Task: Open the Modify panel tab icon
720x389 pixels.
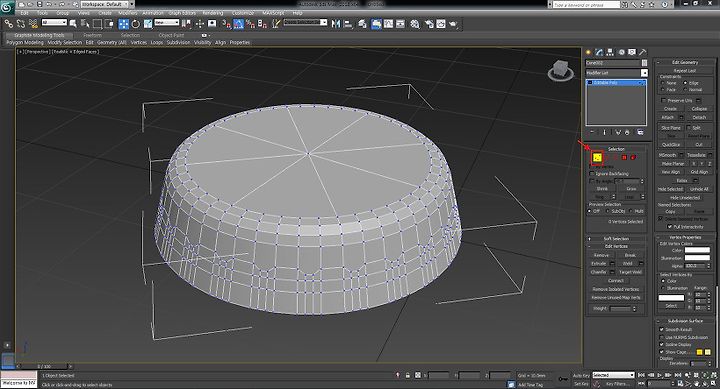Action: pos(599,52)
